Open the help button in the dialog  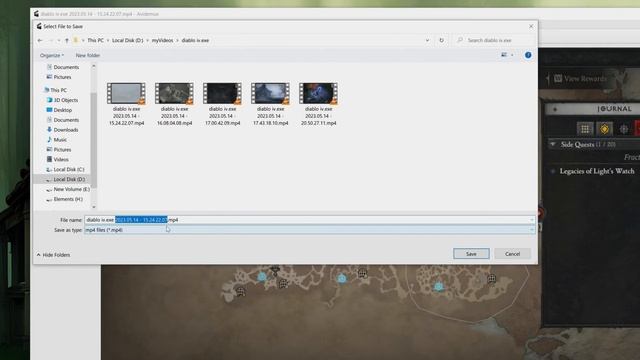click(528, 55)
